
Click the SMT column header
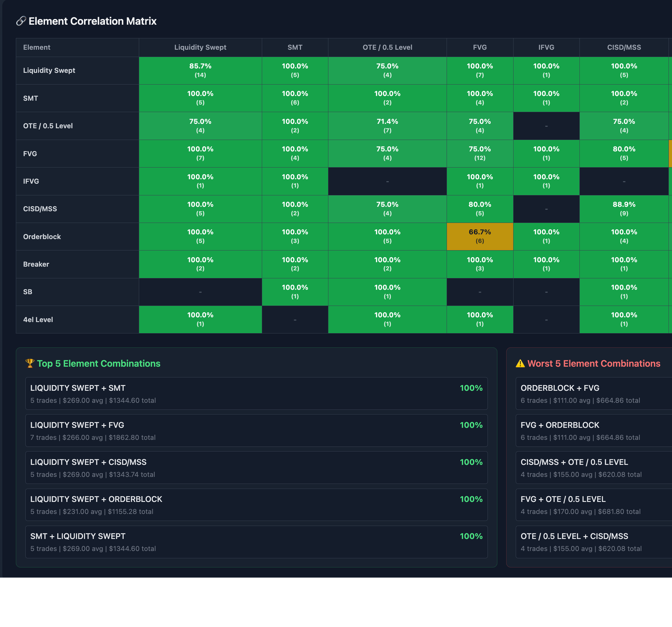tap(295, 47)
